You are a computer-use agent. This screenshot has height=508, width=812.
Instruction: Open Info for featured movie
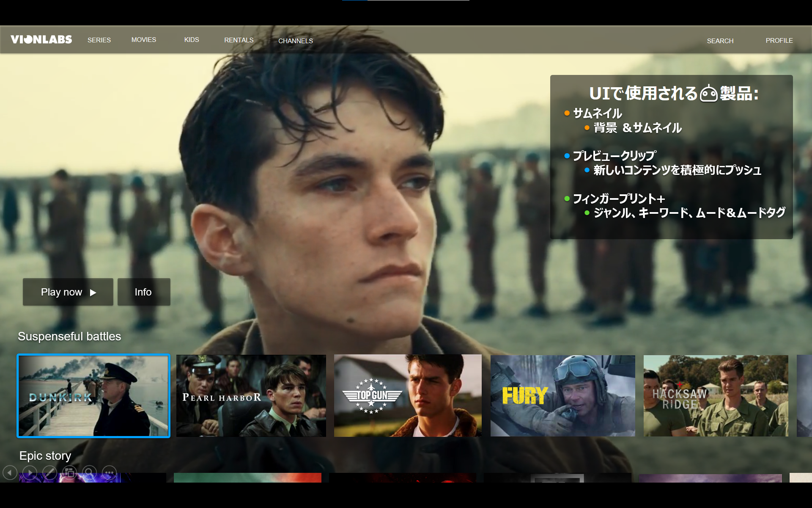[x=144, y=292]
